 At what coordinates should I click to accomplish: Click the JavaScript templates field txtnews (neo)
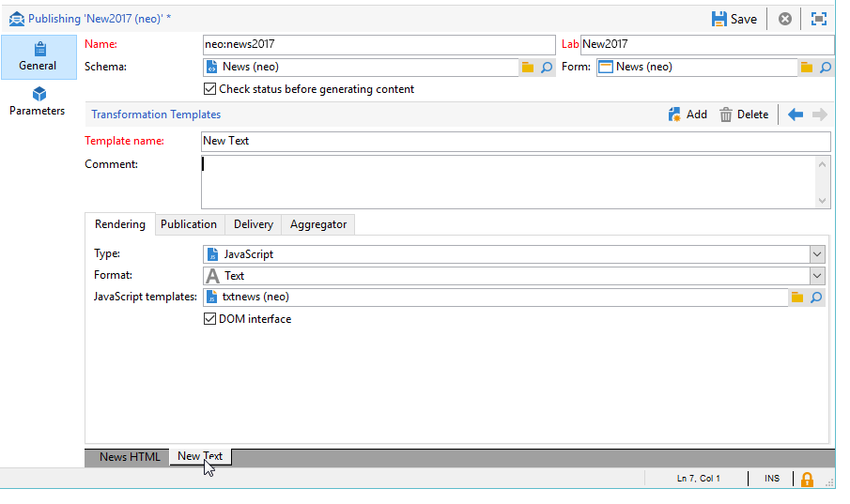click(496, 297)
